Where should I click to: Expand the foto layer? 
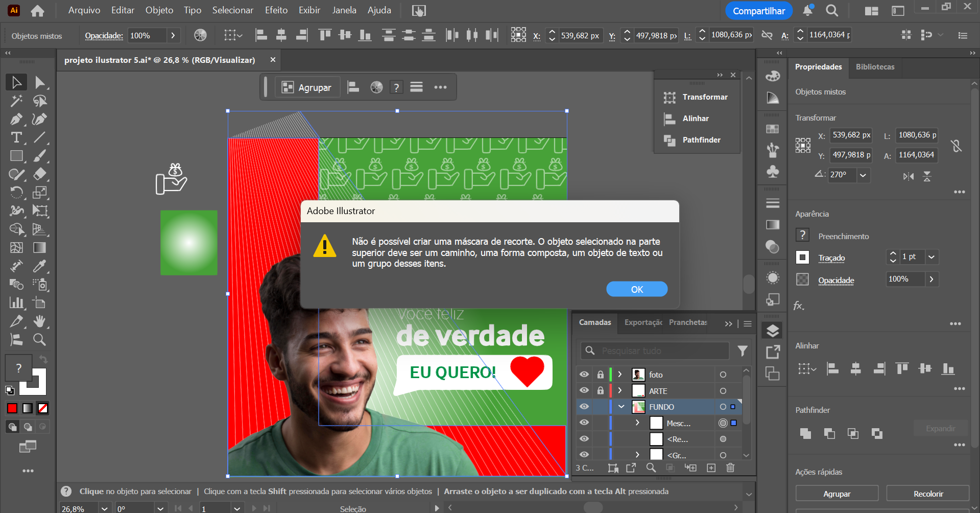click(620, 375)
